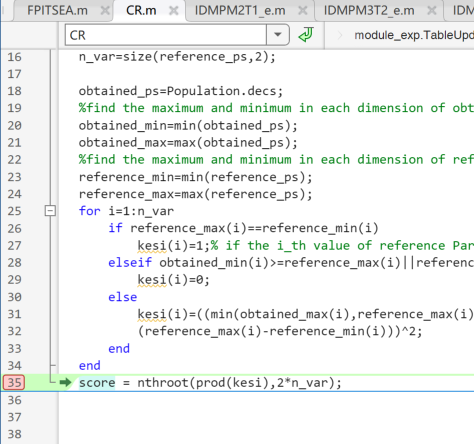
Task: Click line number 16 in the gutter
Action: pyautogui.click(x=14, y=57)
